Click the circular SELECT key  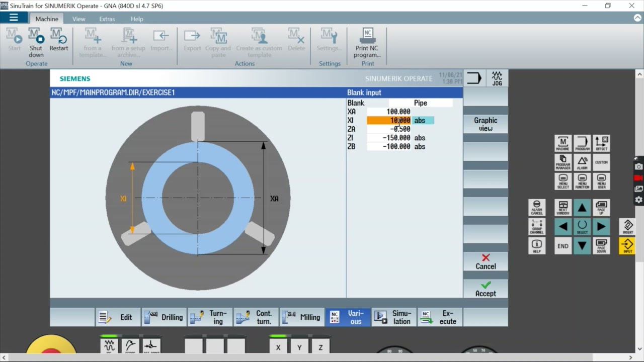pos(582,227)
